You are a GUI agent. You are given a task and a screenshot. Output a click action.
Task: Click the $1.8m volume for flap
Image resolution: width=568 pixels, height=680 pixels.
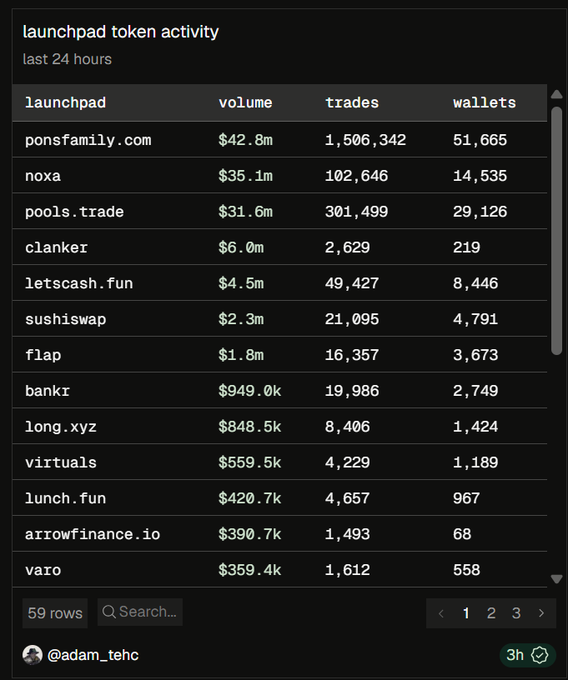point(241,355)
